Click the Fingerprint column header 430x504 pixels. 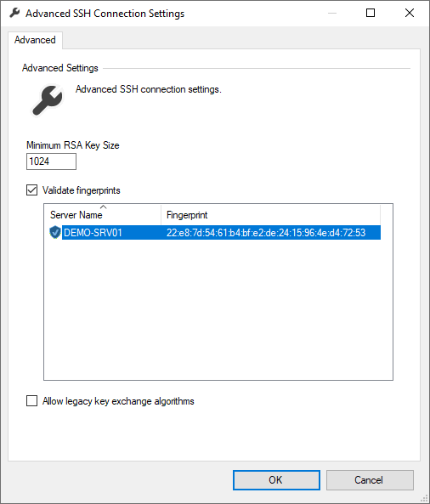coord(270,215)
